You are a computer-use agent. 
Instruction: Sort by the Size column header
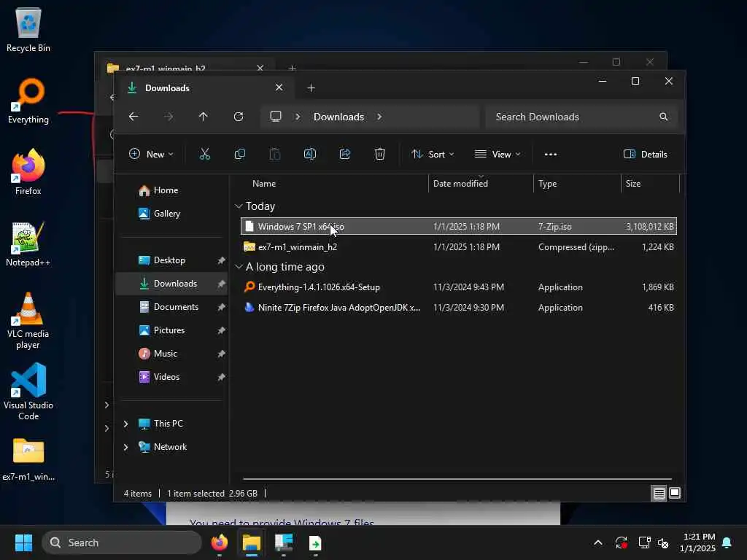point(632,184)
